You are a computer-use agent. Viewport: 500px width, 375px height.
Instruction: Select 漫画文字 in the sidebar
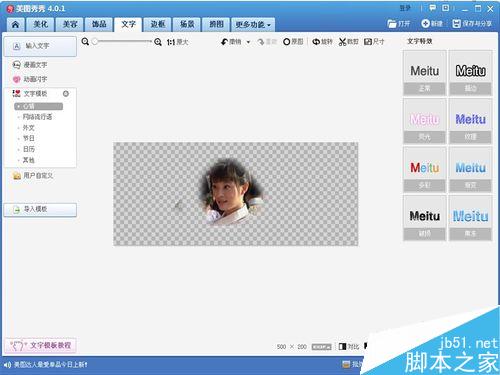point(30,65)
